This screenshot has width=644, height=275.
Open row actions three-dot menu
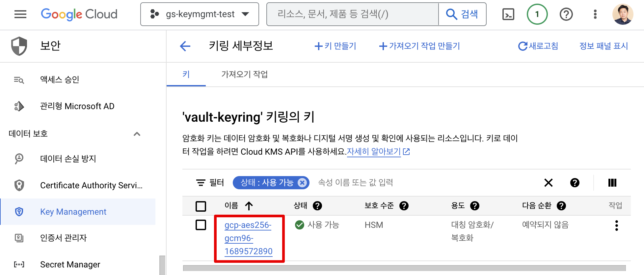[617, 226]
